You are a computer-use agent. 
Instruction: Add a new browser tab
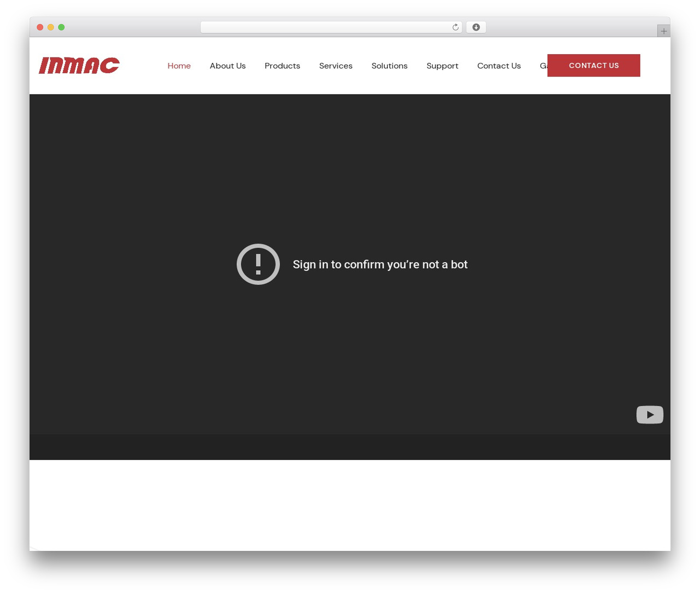pyautogui.click(x=663, y=31)
